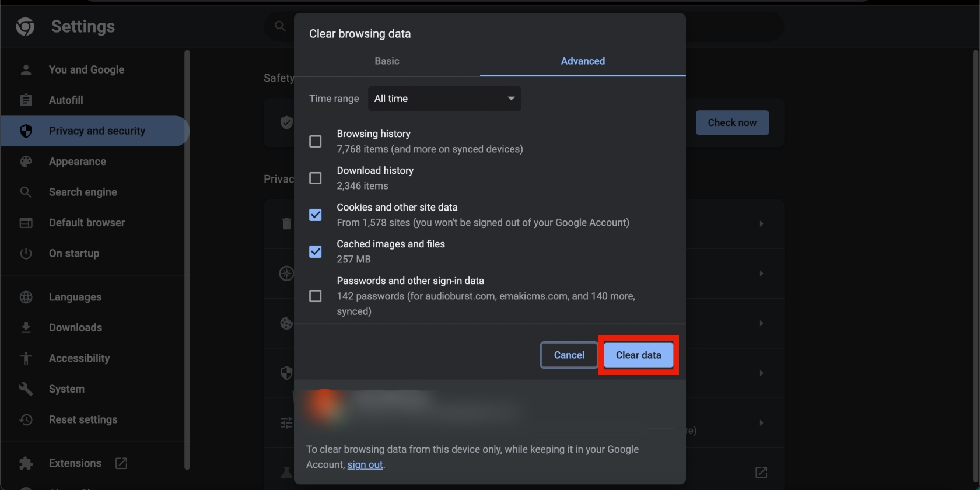Select the Reset settings history icon

point(26,419)
